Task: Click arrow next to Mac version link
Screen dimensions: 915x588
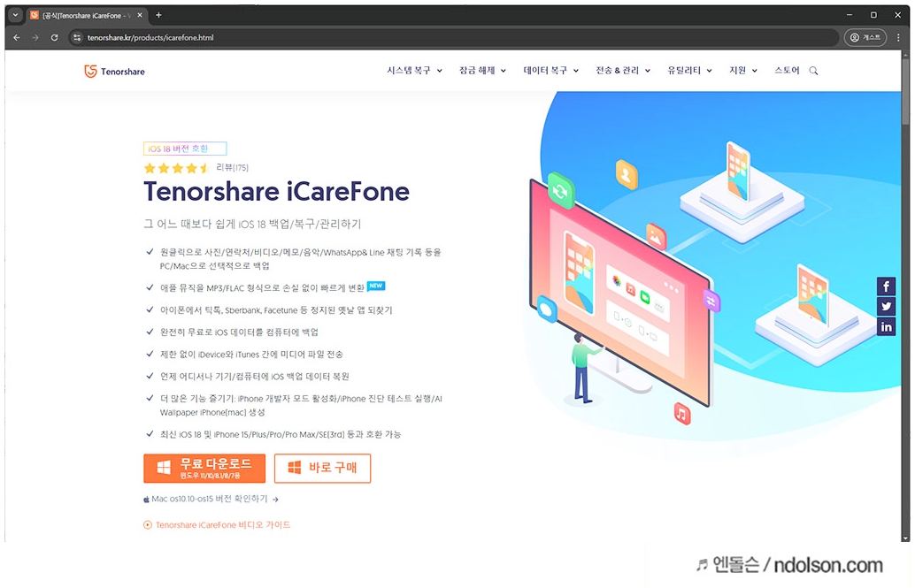Action: [275, 500]
